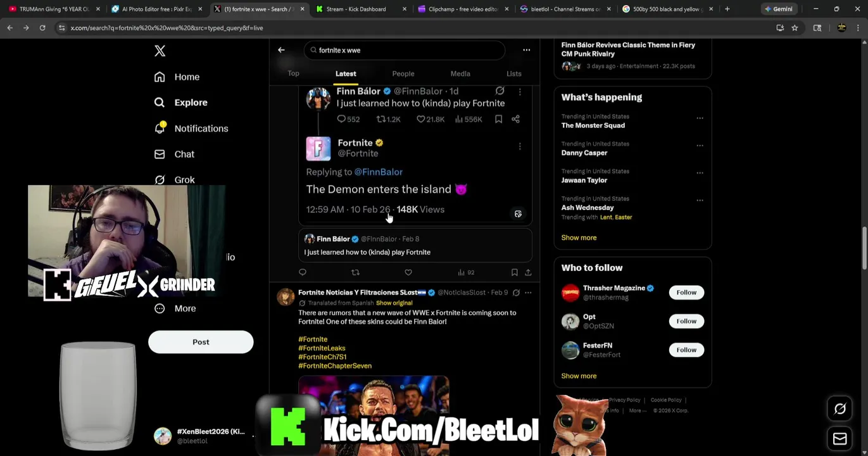Image resolution: width=868 pixels, height=456 pixels.
Task: Click the white Post button
Action: [201, 342]
